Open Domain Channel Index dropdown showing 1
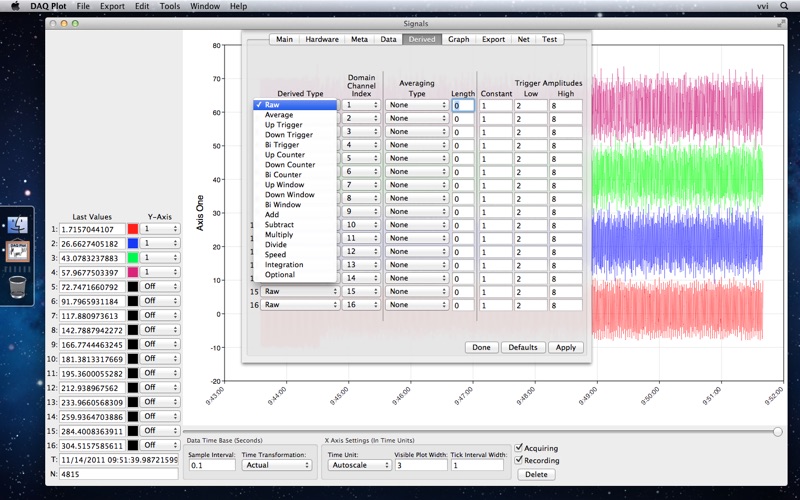 [361, 105]
